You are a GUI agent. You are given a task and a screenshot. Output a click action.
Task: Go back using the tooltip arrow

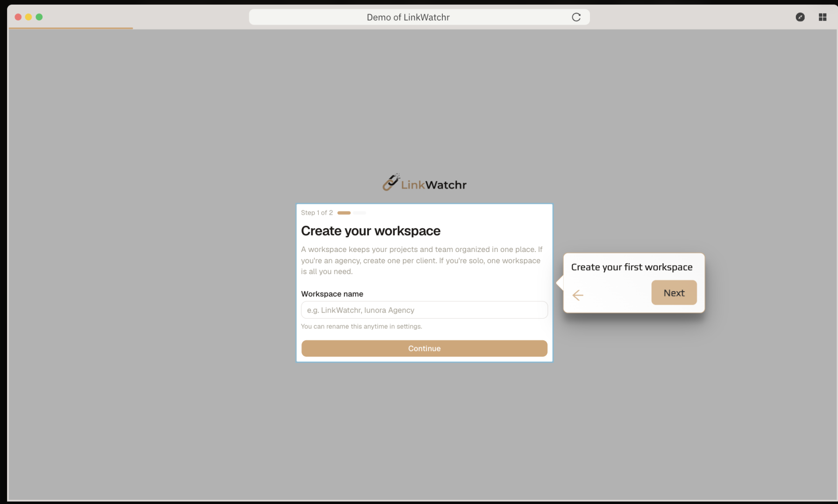point(578,295)
